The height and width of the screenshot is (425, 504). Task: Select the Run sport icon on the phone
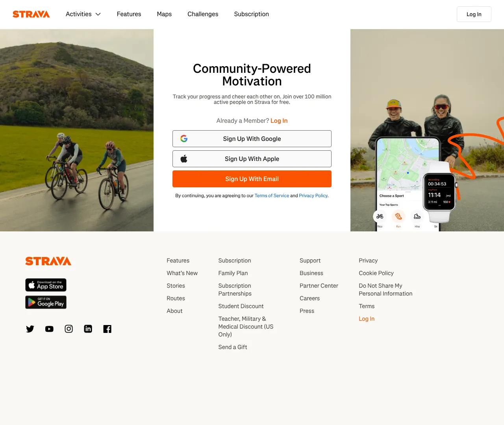398,216
